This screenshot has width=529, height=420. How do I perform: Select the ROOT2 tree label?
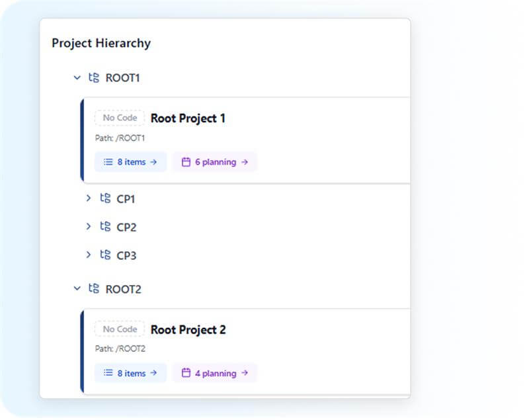pos(123,290)
